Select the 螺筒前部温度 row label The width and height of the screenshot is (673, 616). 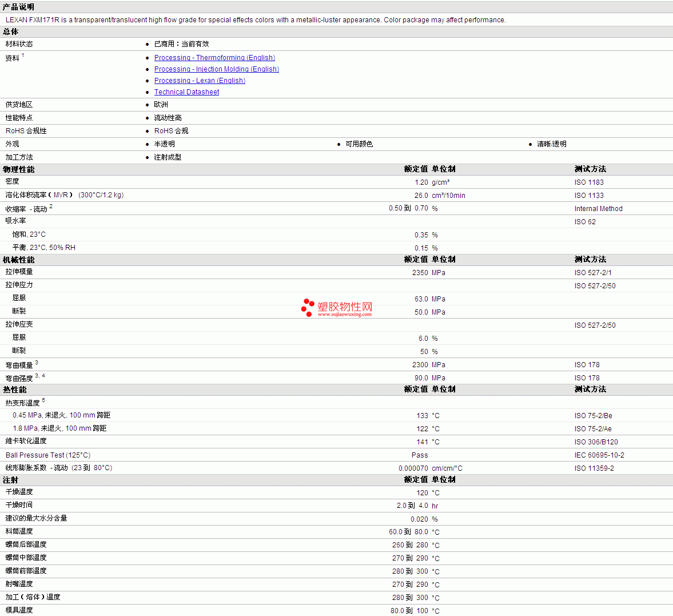[x=26, y=570]
